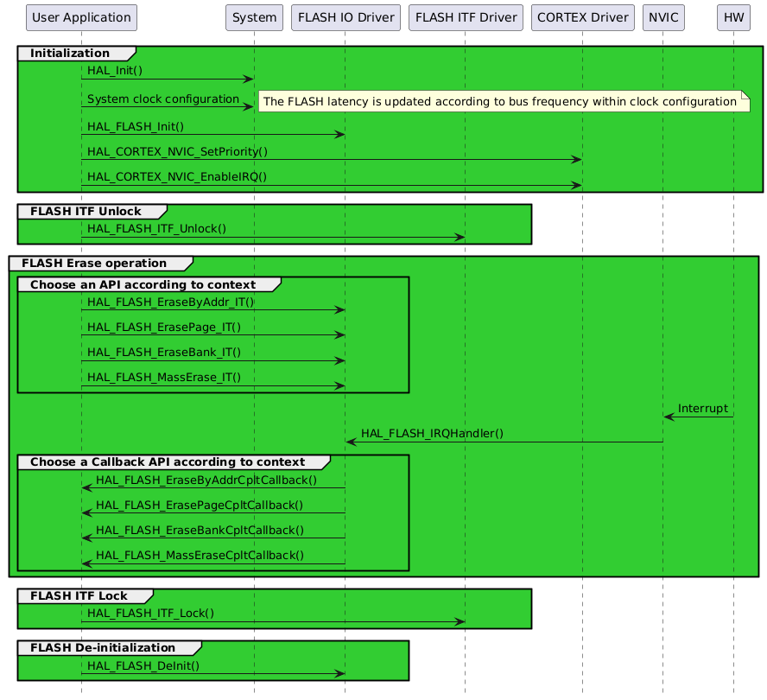Select the HAL_CORTEX_NVIC_EnableIRQ() message

tap(176, 176)
